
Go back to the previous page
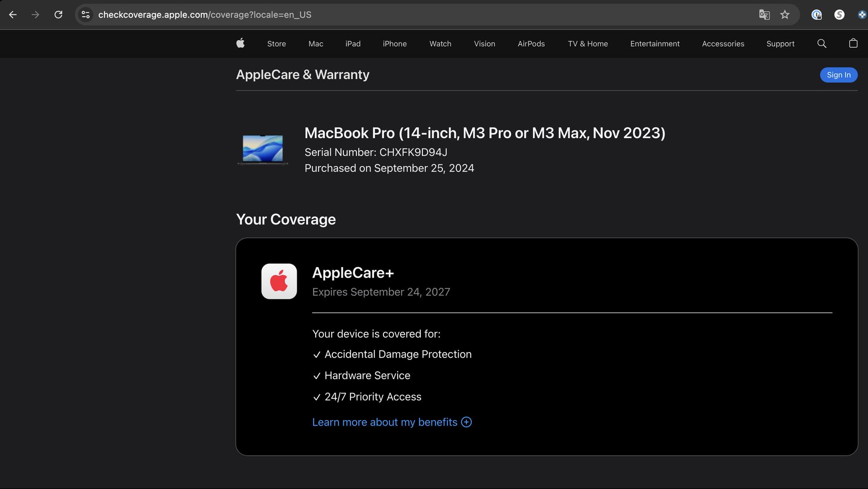[x=13, y=14]
